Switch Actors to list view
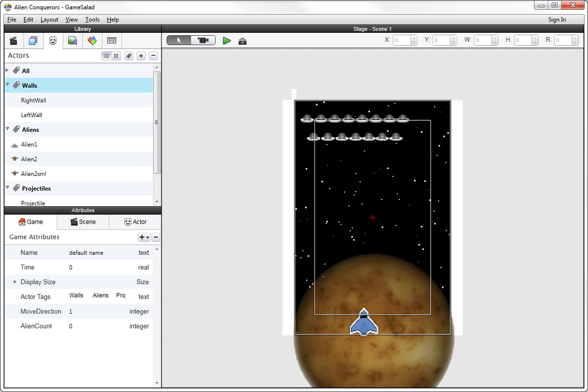This screenshot has height=392, width=588. point(107,56)
